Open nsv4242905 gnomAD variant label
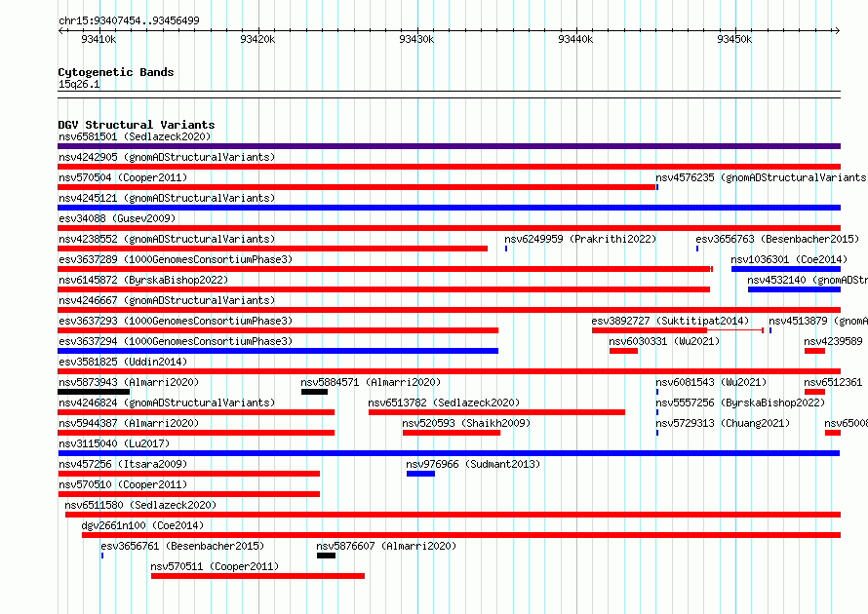The height and width of the screenshot is (614, 868). 167,157
